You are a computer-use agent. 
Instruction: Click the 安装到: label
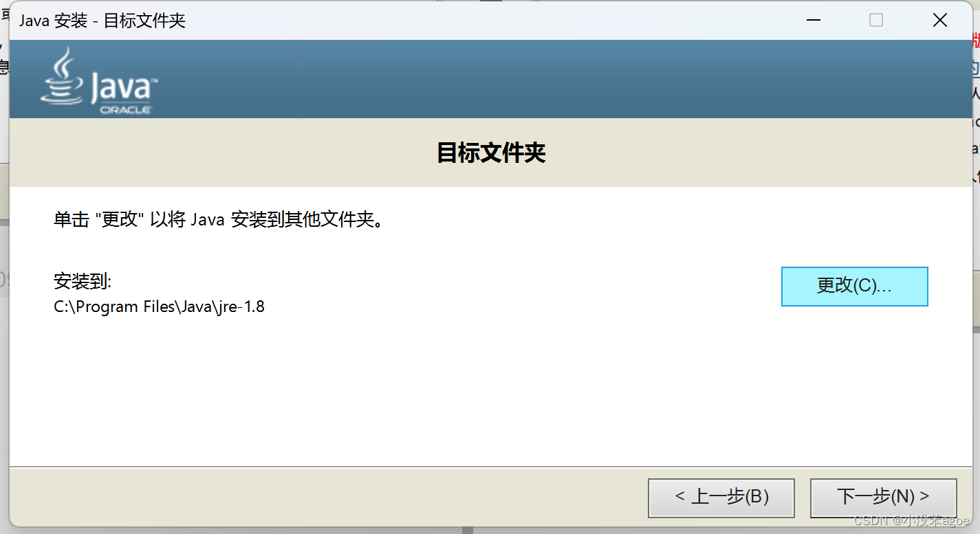pos(83,281)
